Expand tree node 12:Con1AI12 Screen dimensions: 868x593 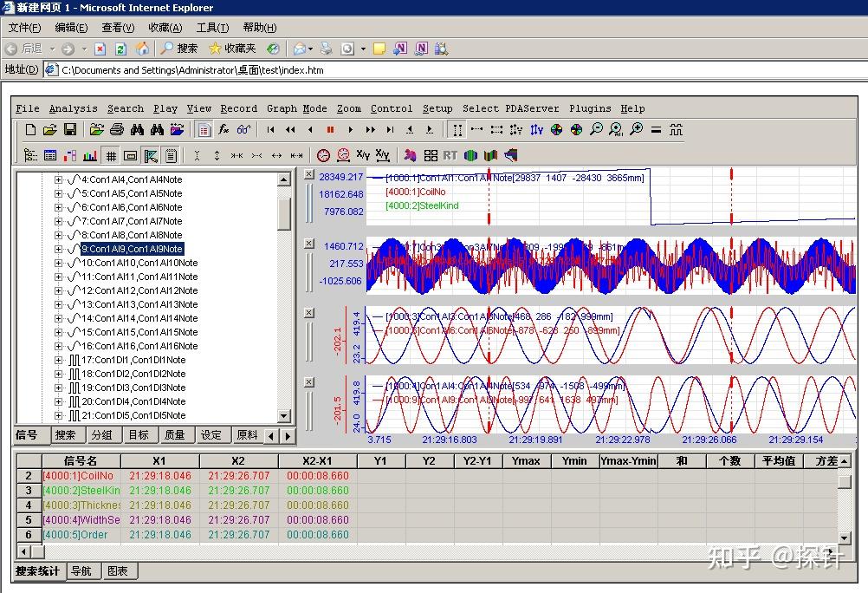pyautogui.click(x=59, y=290)
